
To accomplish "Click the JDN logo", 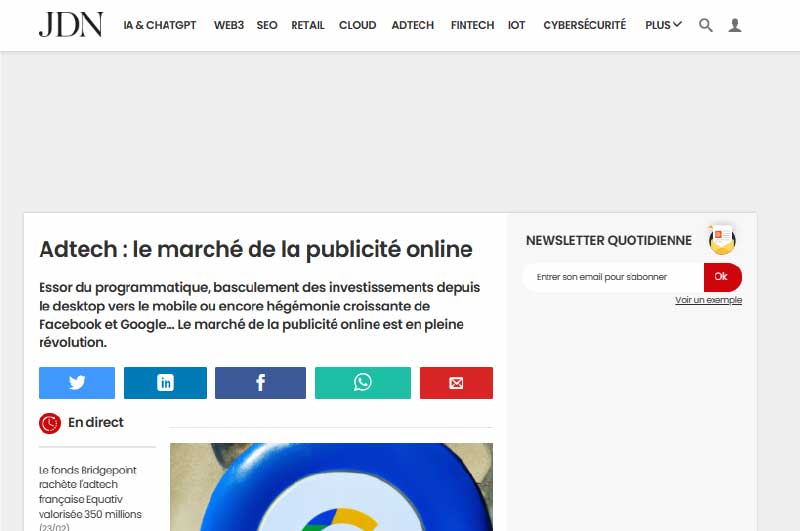I will 71,25.
